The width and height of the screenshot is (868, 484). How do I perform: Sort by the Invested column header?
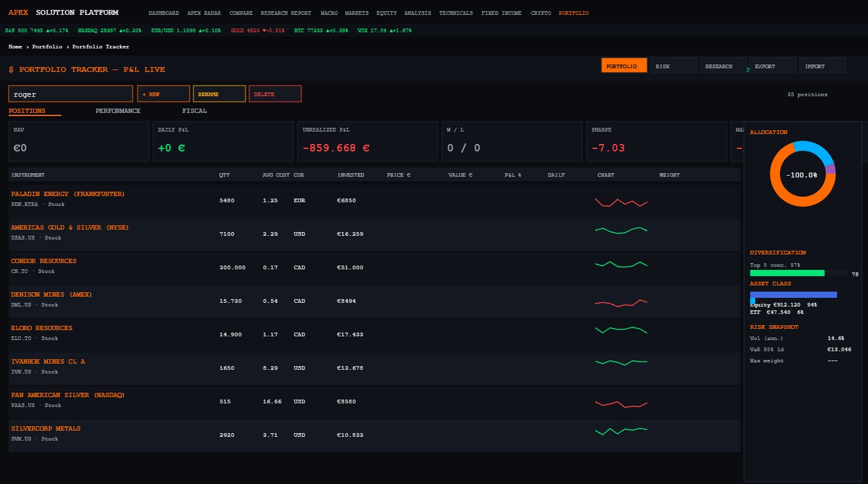tap(351, 175)
